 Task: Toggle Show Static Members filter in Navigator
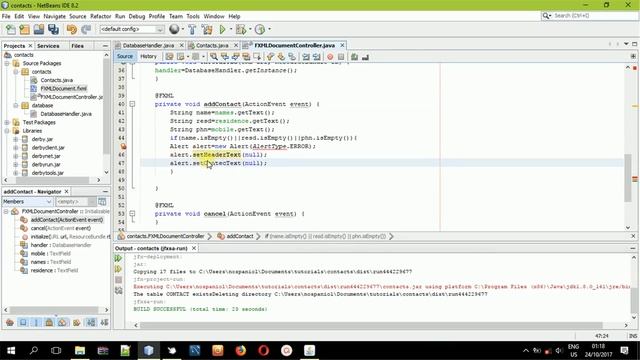coord(36,322)
